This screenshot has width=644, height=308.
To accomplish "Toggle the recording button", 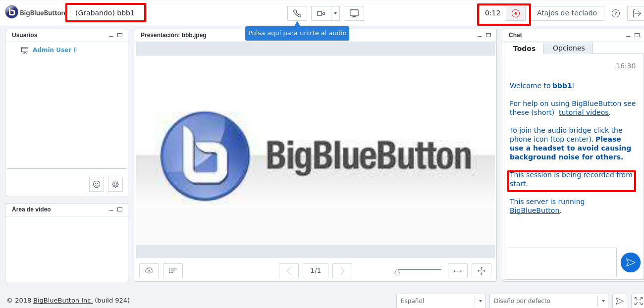I will (516, 13).
